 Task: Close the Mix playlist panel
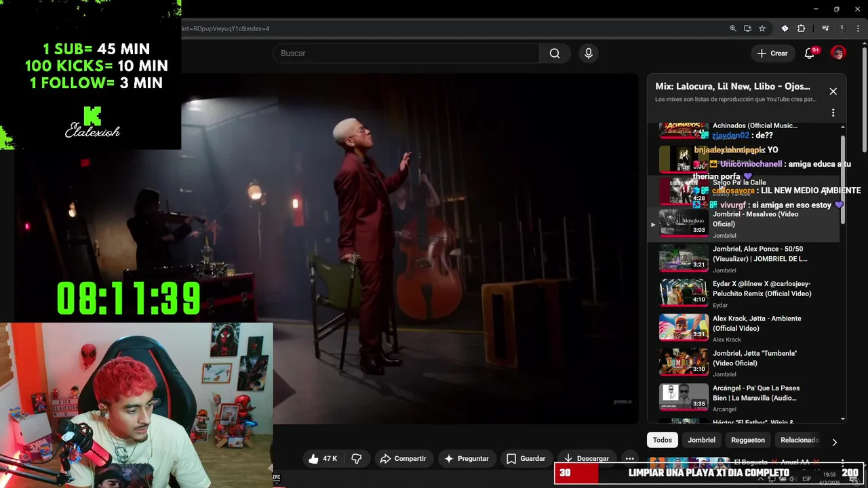click(x=833, y=91)
